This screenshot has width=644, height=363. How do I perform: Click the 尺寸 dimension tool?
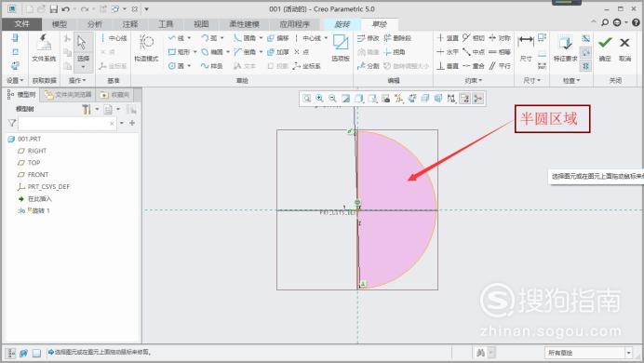tap(526, 48)
